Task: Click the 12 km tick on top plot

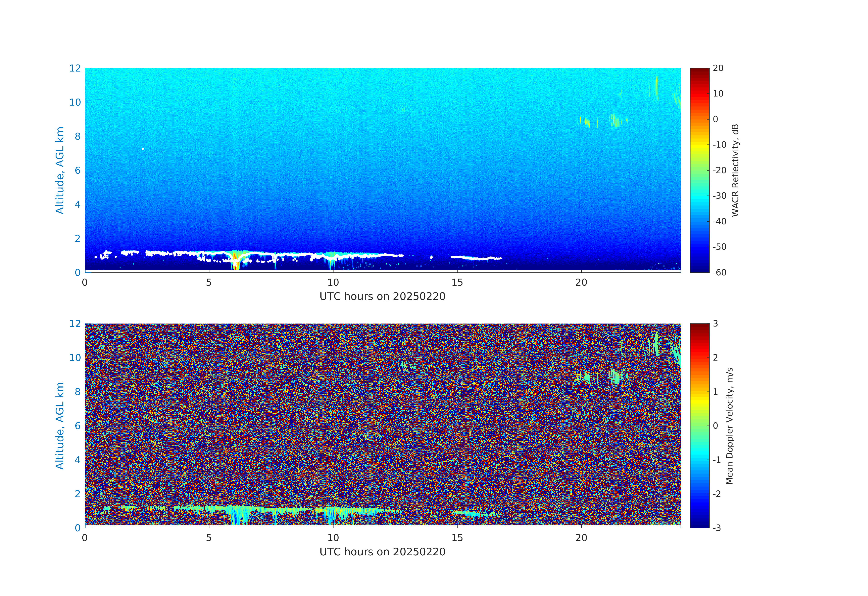Action: coord(75,68)
